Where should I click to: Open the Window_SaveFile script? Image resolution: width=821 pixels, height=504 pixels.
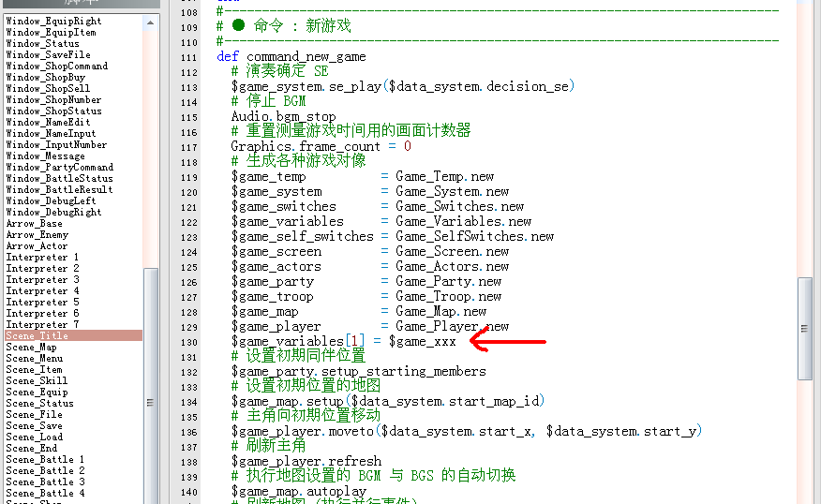pyautogui.click(x=48, y=55)
